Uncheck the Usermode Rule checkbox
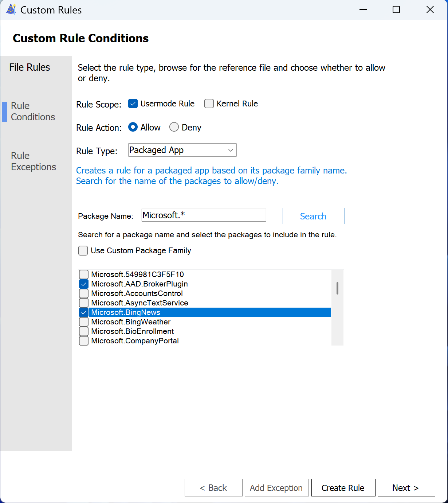The height and width of the screenshot is (503, 448). click(133, 104)
